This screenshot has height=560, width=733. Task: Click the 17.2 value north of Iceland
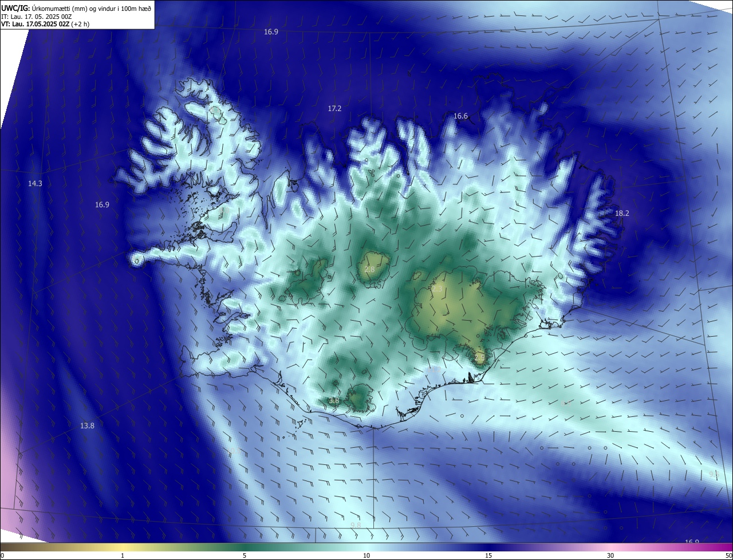334,108
